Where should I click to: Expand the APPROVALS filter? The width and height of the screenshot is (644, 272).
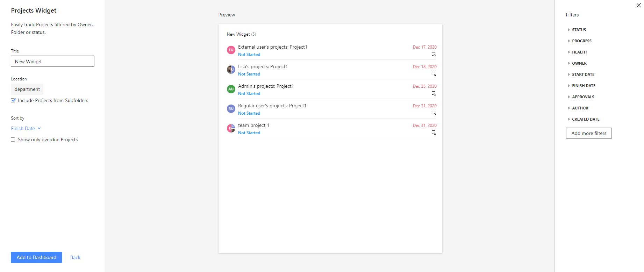pos(583,97)
